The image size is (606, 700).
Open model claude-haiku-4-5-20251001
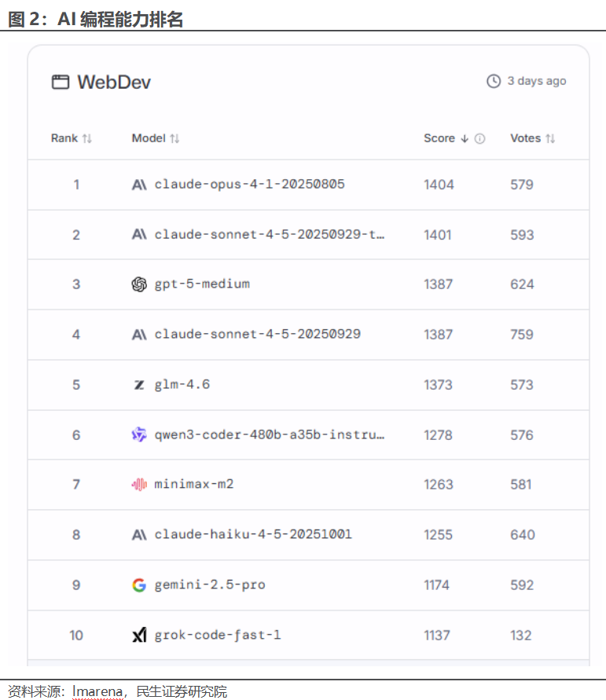(253, 534)
